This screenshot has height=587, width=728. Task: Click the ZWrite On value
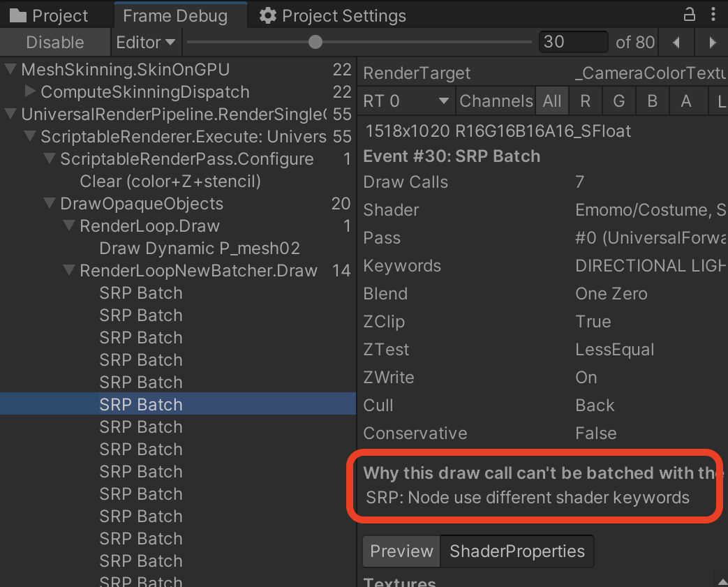tap(586, 378)
